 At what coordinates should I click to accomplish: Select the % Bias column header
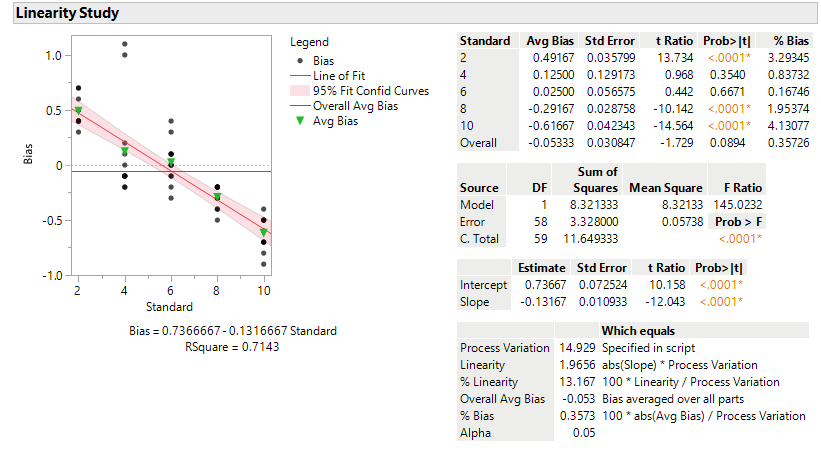tap(791, 41)
